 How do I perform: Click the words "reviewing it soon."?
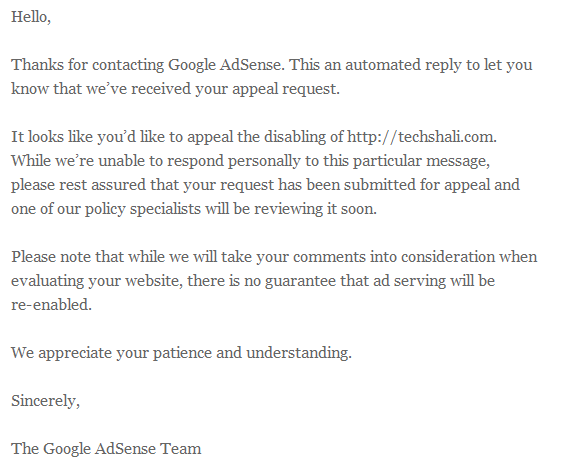click(315, 209)
